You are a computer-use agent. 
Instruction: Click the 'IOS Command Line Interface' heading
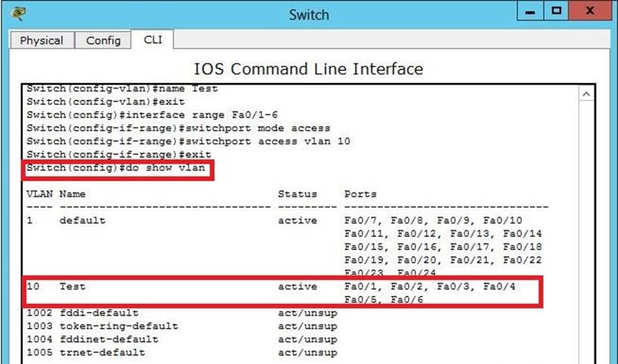click(308, 69)
